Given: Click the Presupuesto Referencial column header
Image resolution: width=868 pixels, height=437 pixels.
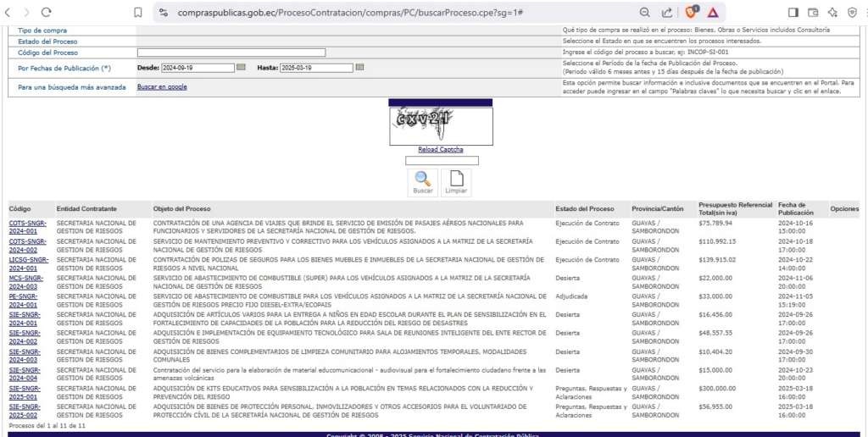Looking at the screenshot, I should (x=735, y=208).
